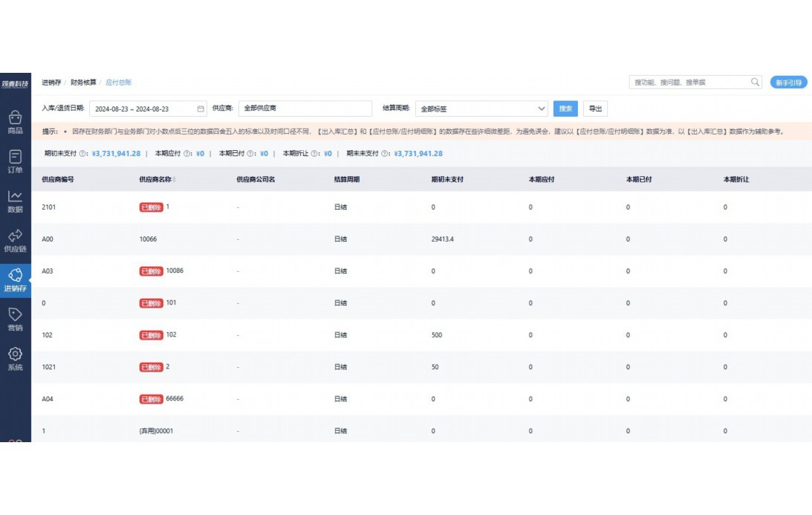Click the help icon next to 期末未支付
The image size is (812, 515).
[x=385, y=154]
